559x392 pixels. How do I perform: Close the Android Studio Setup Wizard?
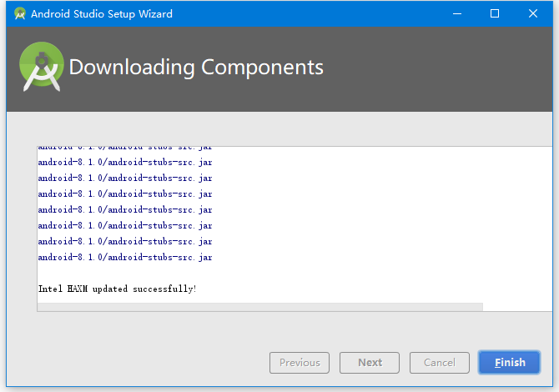tap(533, 13)
